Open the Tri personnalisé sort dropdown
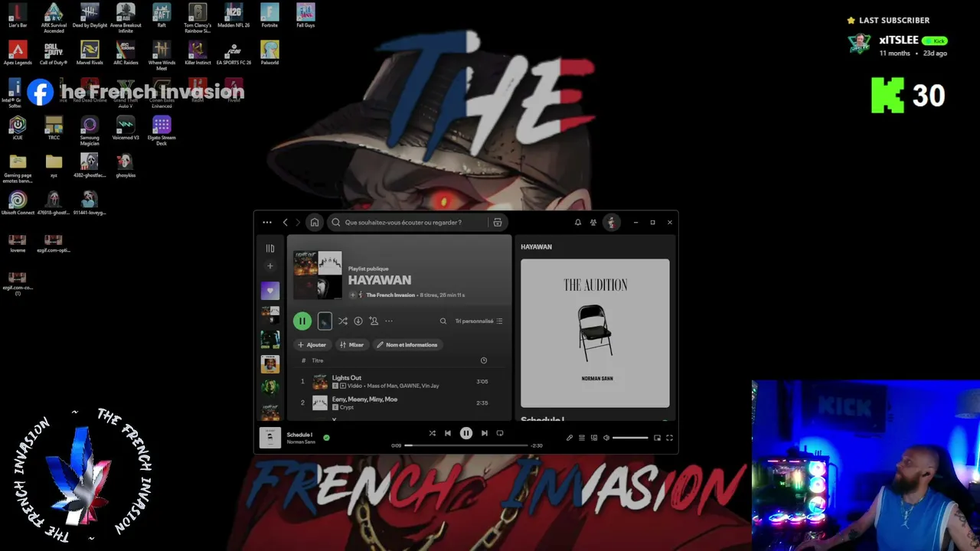The width and height of the screenshot is (980, 551). pos(479,321)
